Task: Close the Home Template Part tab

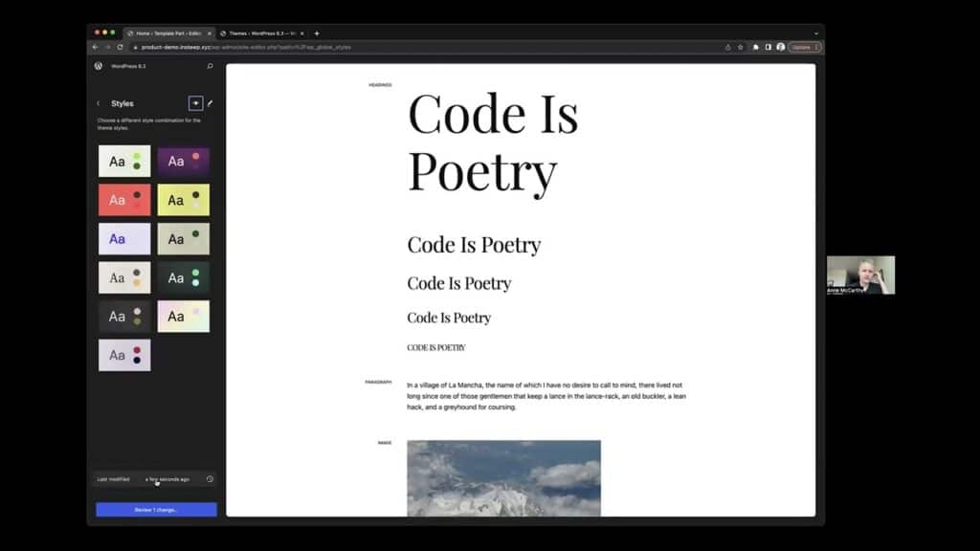Action: coord(210,33)
